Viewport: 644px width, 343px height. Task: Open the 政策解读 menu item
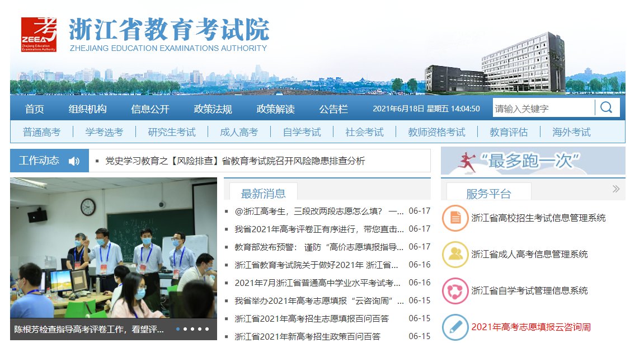(276, 109)
